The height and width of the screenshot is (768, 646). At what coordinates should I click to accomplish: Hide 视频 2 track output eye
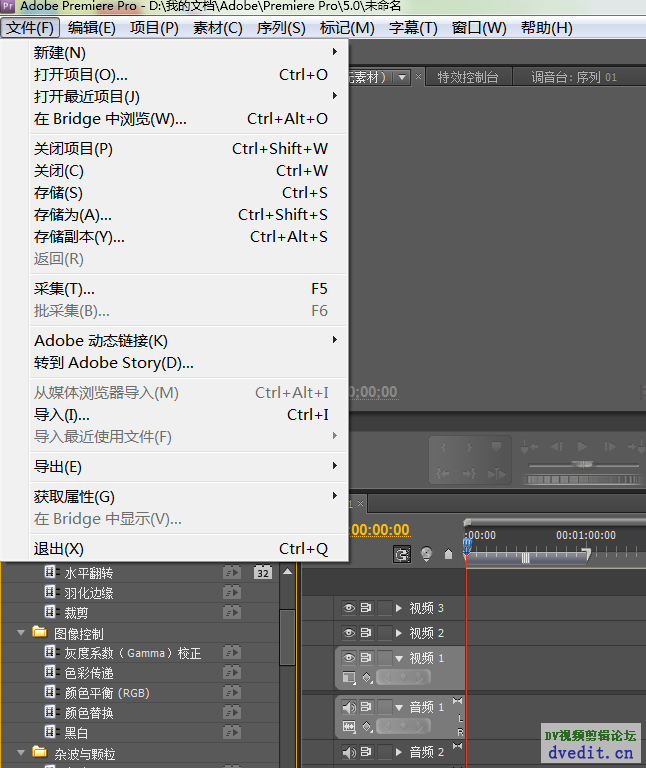coord(349,633)
